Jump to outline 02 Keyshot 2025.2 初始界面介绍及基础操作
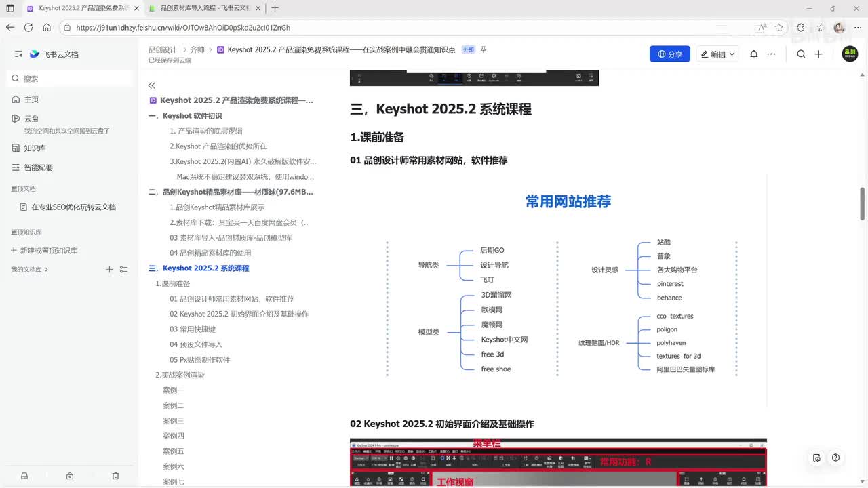The image size is (868, 488). coord(239,314)
